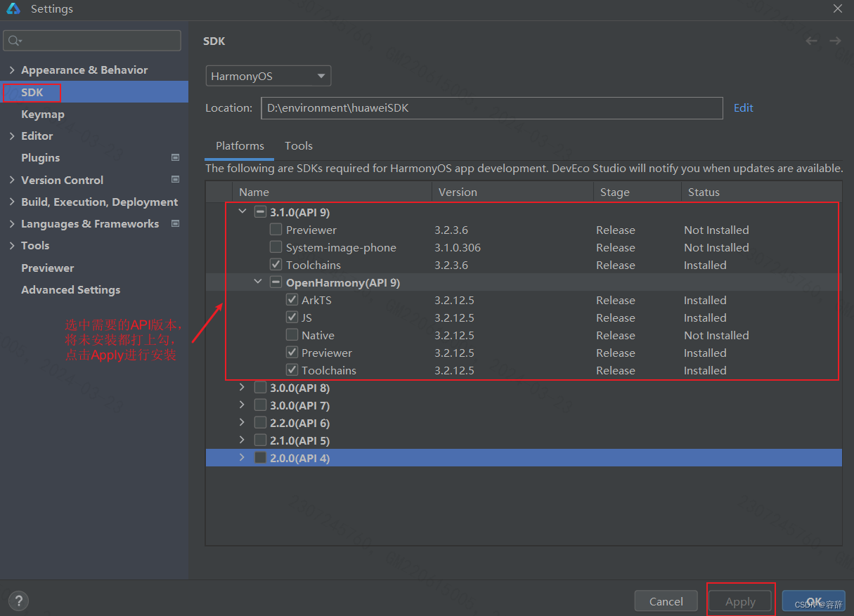Click the Apply button
Image resolution: width=854 pixels, height=616 pixels.
pos(740,601)
